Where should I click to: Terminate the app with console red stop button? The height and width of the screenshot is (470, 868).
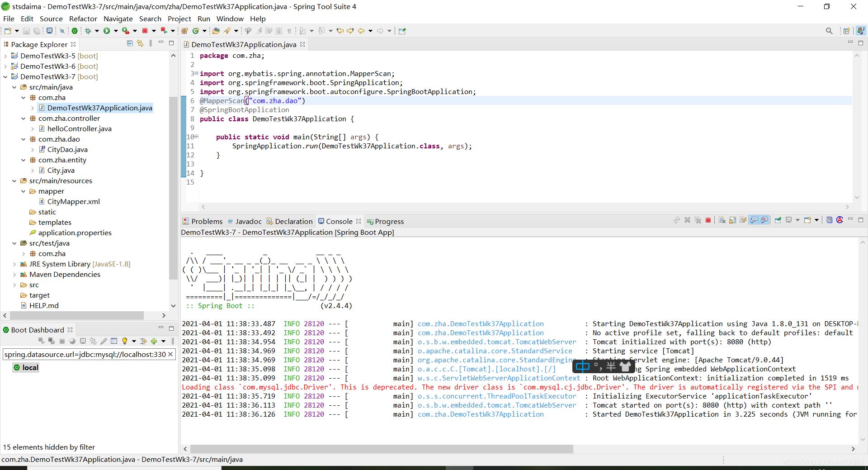[708, 220]
